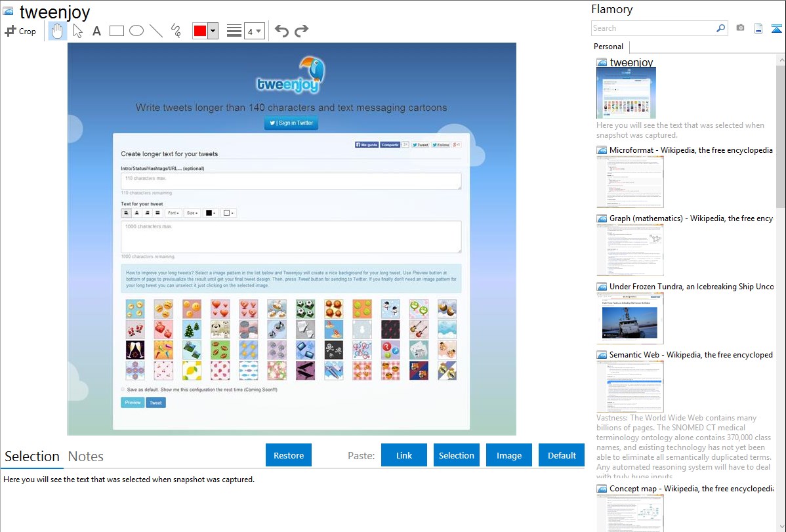Click the Me gusta Facebook button

tap(367, 145)
